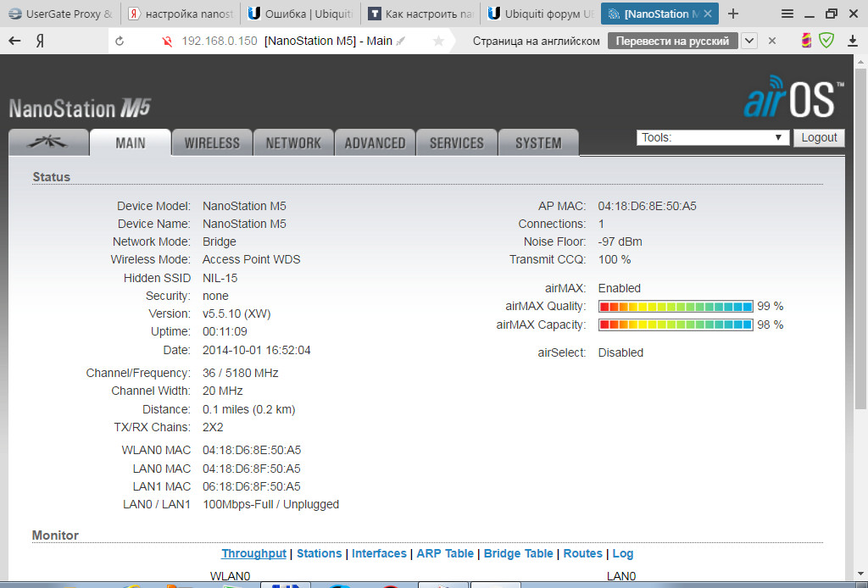The width and height of the screenshot is (868, 588).
Task: Click the Logout button
Action: pyautogui.click(x=820, y=138)
